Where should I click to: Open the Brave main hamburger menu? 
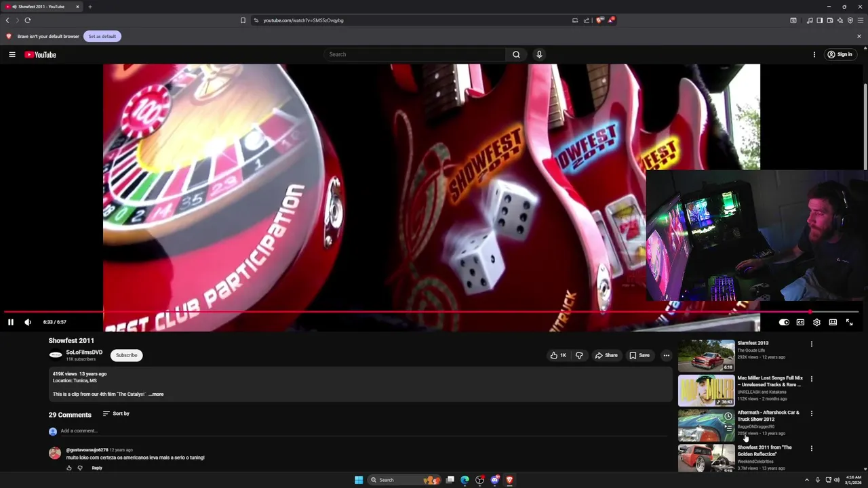tap(861, 20)
